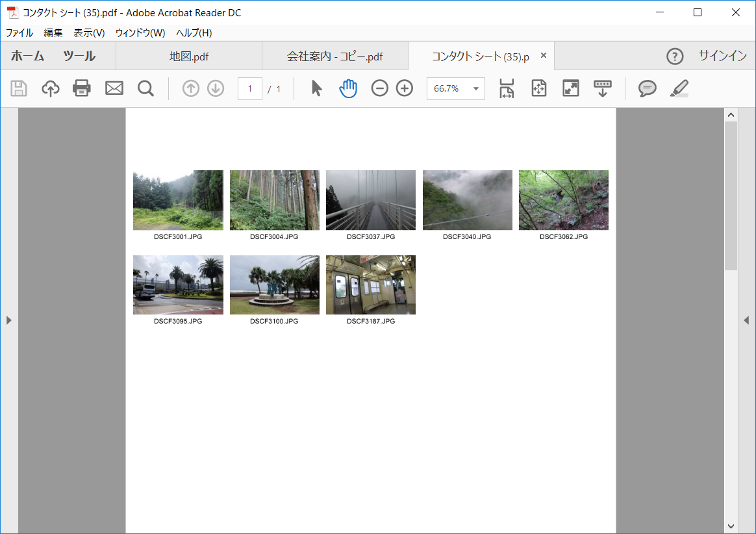Open the Comment tool

coord(646,88)
